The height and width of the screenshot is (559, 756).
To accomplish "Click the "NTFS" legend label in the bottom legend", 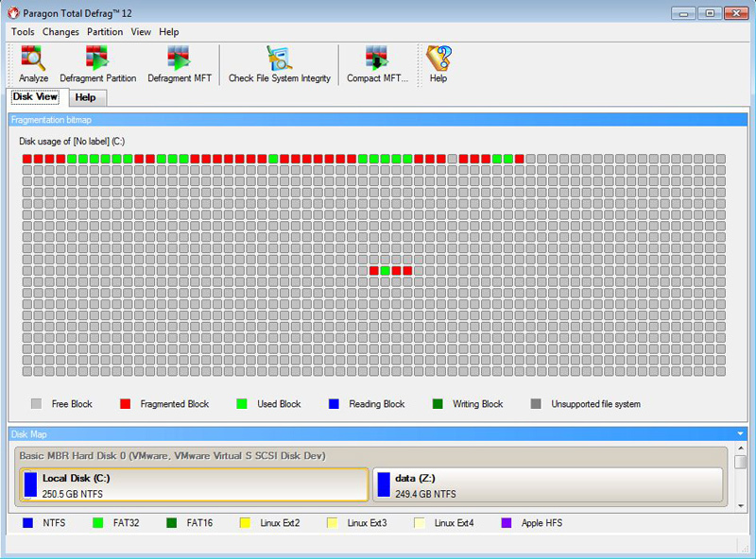I will [x=54, y=523].
